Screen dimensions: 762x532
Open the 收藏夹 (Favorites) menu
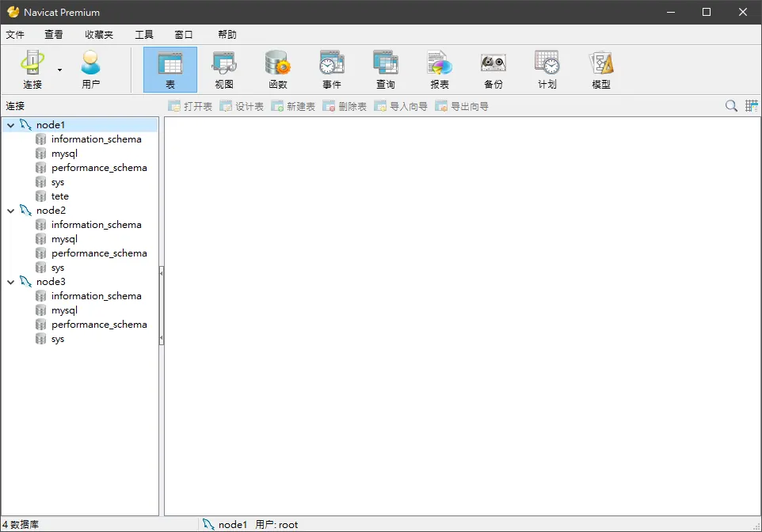99,35
